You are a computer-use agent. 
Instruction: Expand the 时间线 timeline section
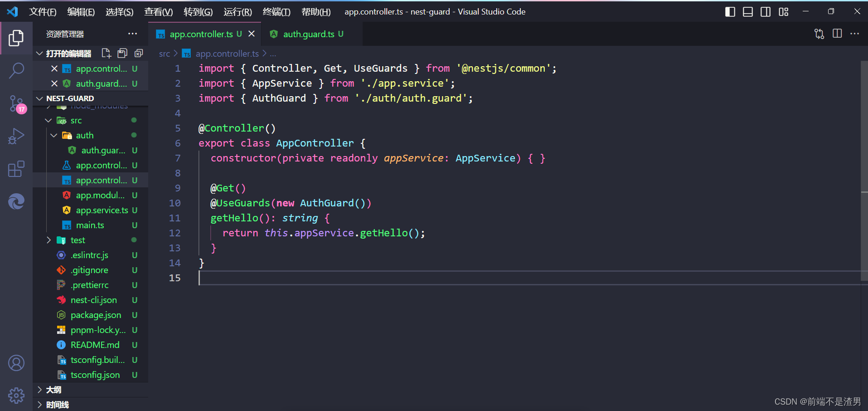point(91,404)
